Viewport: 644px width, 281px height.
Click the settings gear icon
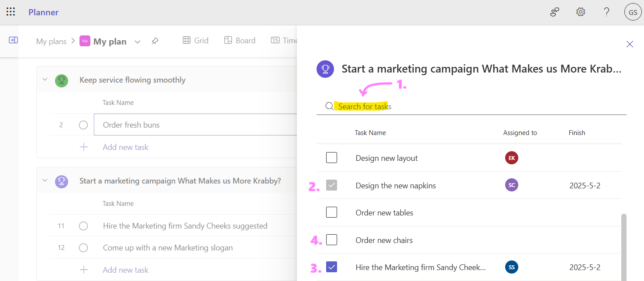pyautogui.click(x=580, y=12)
